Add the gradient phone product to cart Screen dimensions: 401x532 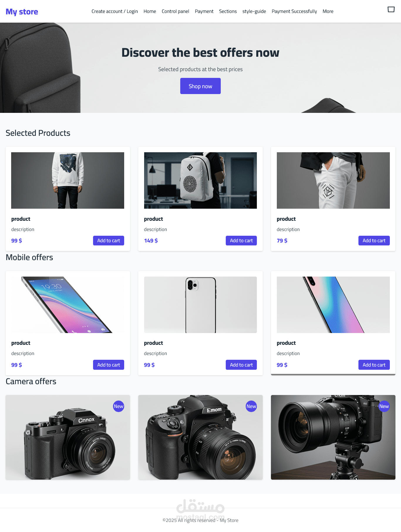[374, 365]
